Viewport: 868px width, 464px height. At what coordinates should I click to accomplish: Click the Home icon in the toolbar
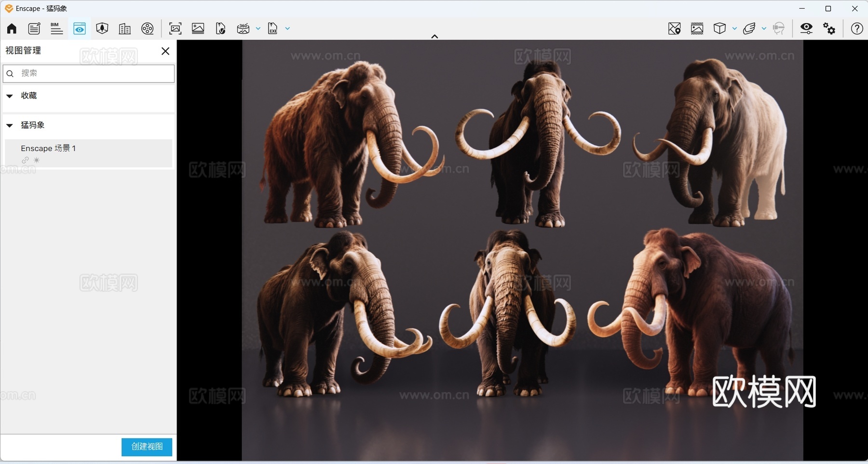(x=12, y=28)
